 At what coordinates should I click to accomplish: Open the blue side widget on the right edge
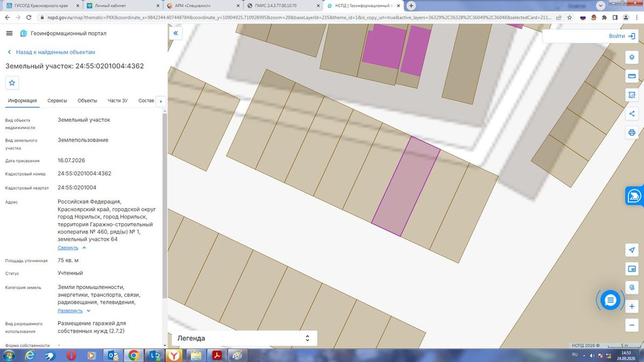point(634,196)
